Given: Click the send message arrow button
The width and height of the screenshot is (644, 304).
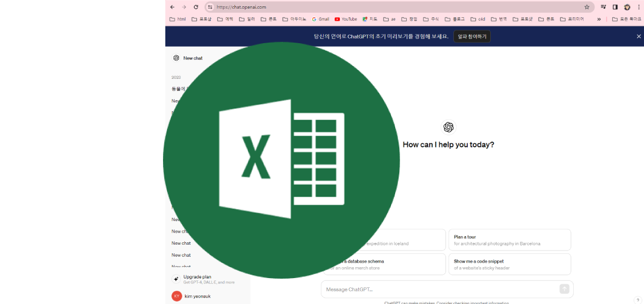Looking at the screenshot, I should point(565,289).
